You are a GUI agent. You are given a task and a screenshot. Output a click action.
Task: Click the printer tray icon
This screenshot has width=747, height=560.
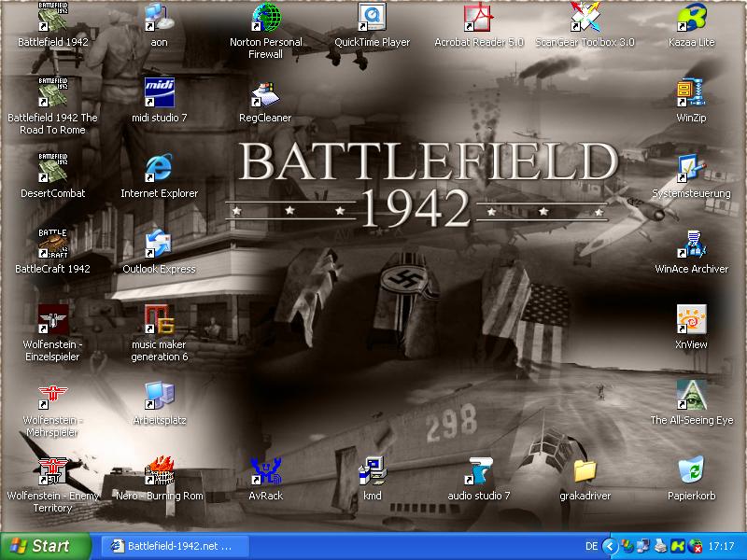pos(660,546)
